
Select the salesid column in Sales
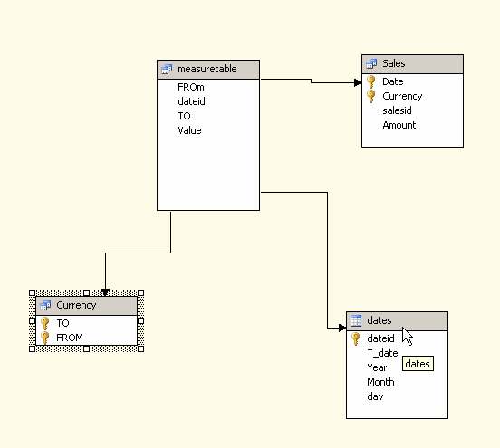click(412, 110)
